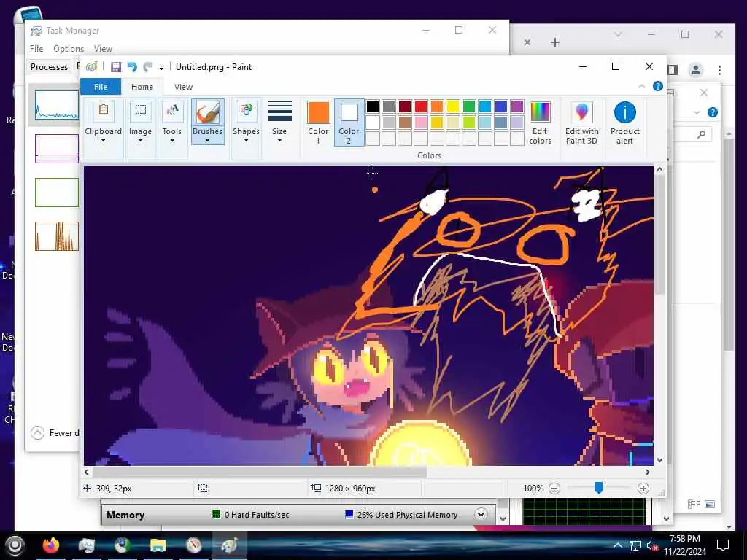This screenshot has height=560, width=747.
Task: Select the Brushes tool icon
Action: [208, 112]
